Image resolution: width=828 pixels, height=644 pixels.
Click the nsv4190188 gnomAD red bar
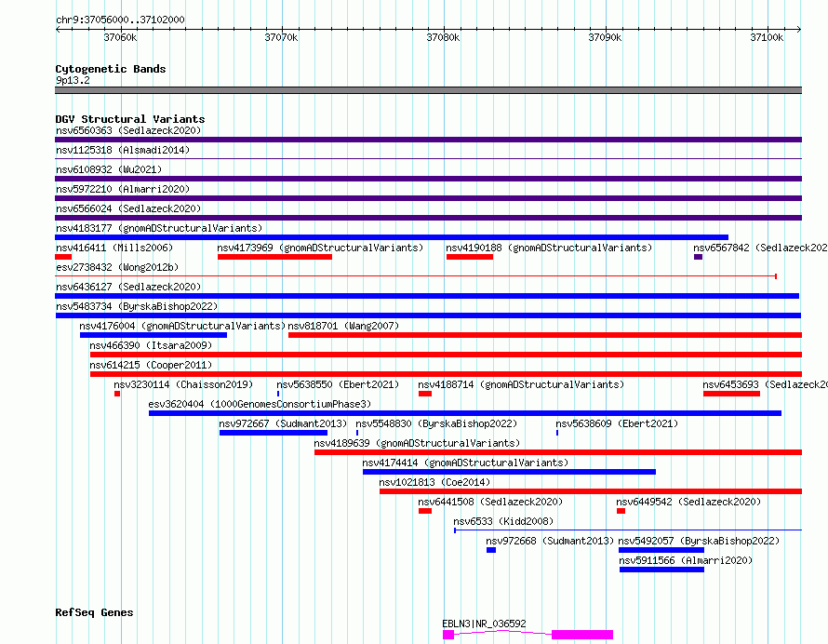click(x=470, y=257)
